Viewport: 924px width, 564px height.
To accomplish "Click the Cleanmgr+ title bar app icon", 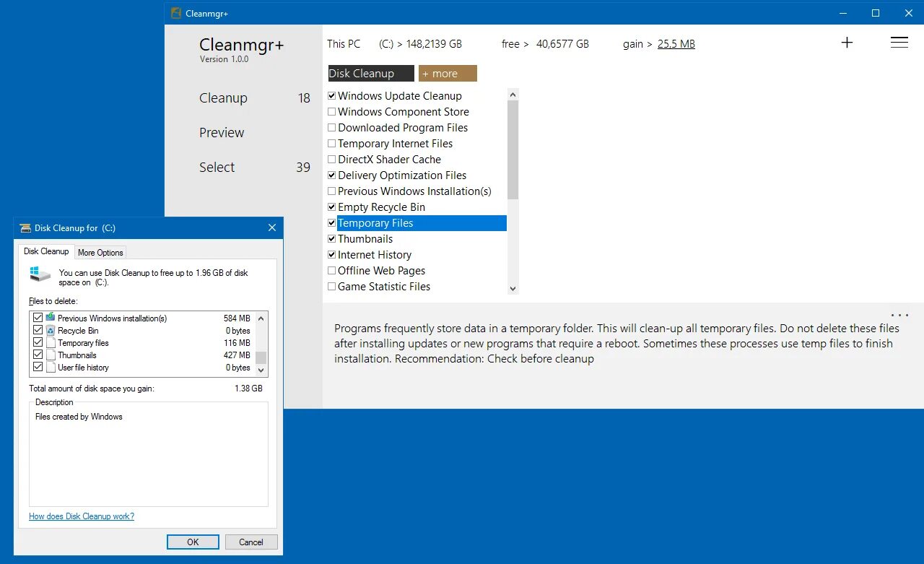I will [175, 13].
